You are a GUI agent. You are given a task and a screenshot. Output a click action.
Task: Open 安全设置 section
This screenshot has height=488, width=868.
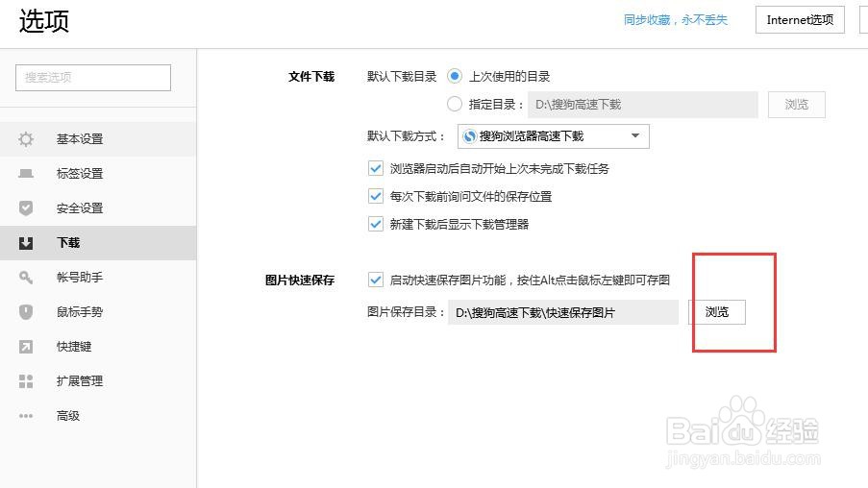click(x=98, y=208)
